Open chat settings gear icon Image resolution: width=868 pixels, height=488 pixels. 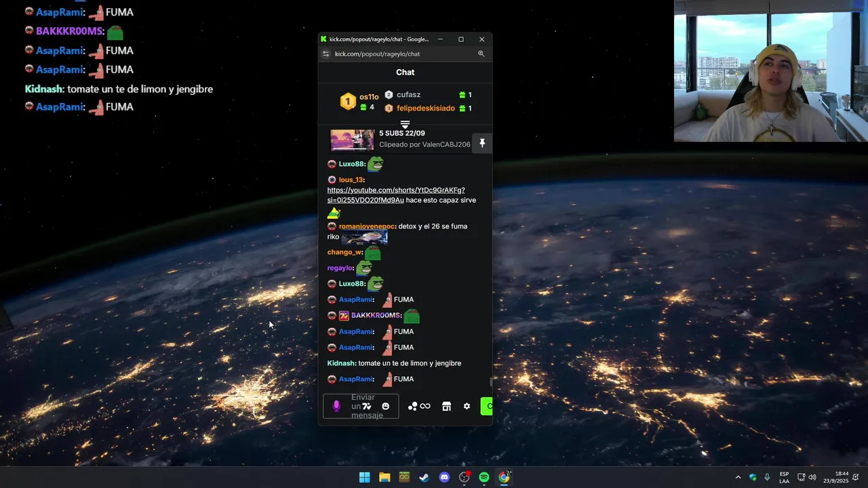[467, 406]
